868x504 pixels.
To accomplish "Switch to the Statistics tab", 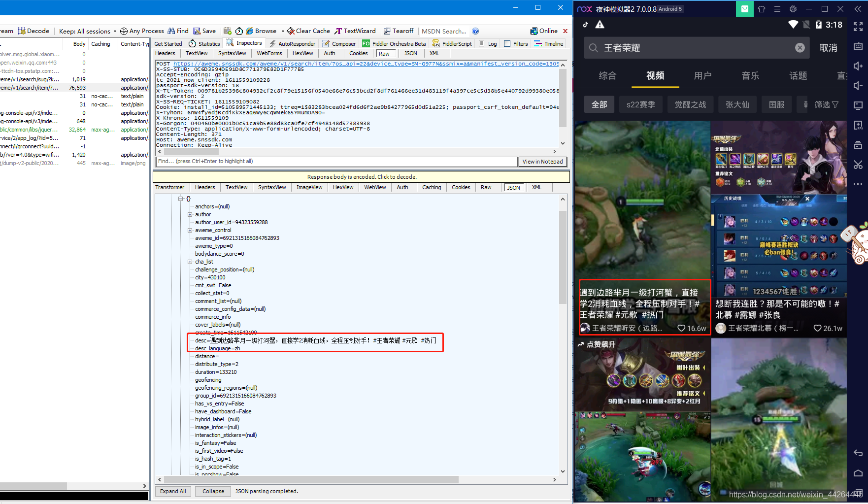I will click(x=204, y=44).
